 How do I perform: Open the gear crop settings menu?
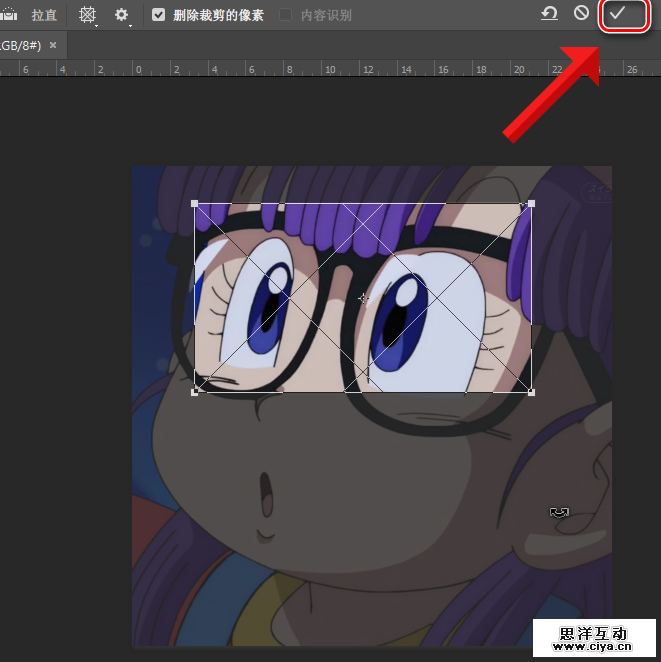[121, 15]
